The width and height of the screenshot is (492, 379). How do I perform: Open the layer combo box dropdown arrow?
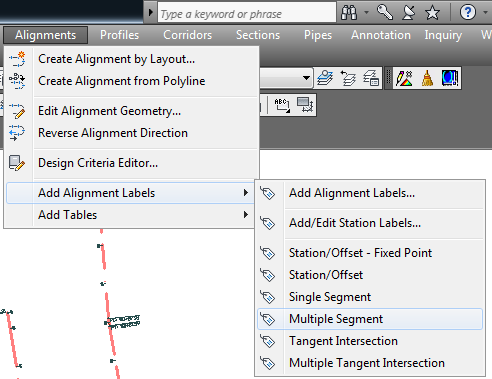pos(306,78)
